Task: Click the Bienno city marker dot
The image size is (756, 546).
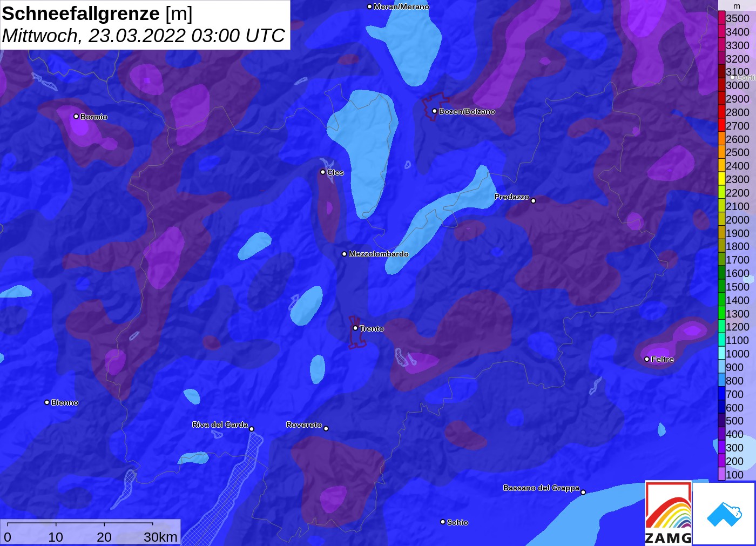Action: [47, 402]
